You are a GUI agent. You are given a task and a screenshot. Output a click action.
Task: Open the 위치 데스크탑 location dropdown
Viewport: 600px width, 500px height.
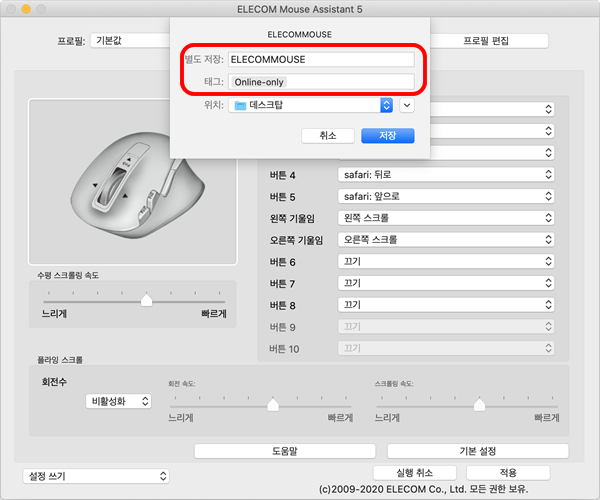click(x=311, y=105)
